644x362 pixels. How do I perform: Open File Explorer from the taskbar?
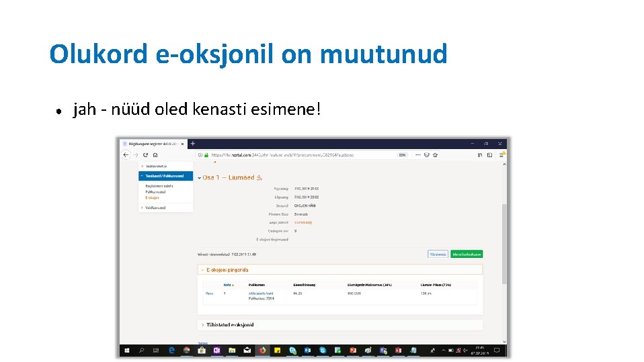tap(232, 350)
